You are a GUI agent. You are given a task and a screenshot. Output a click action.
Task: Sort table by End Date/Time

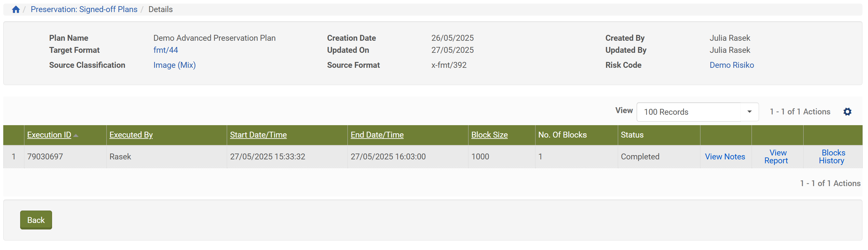coord(377,135)
